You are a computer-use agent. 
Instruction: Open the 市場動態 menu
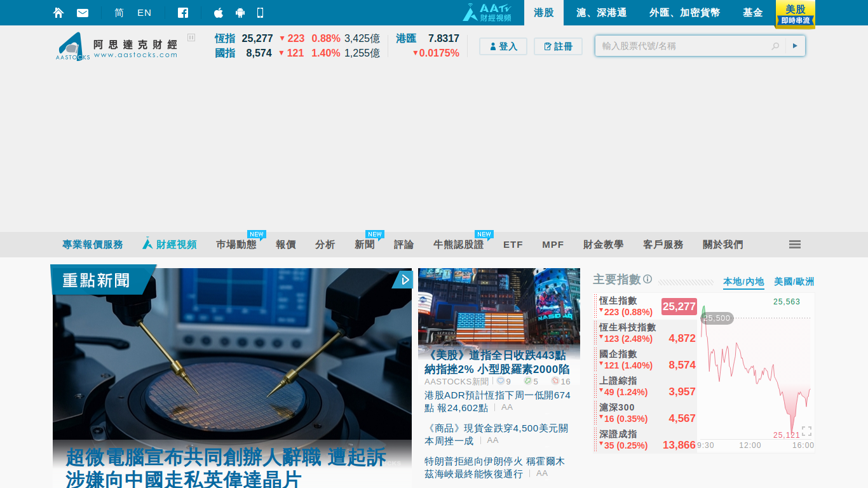tap(236, 245)
